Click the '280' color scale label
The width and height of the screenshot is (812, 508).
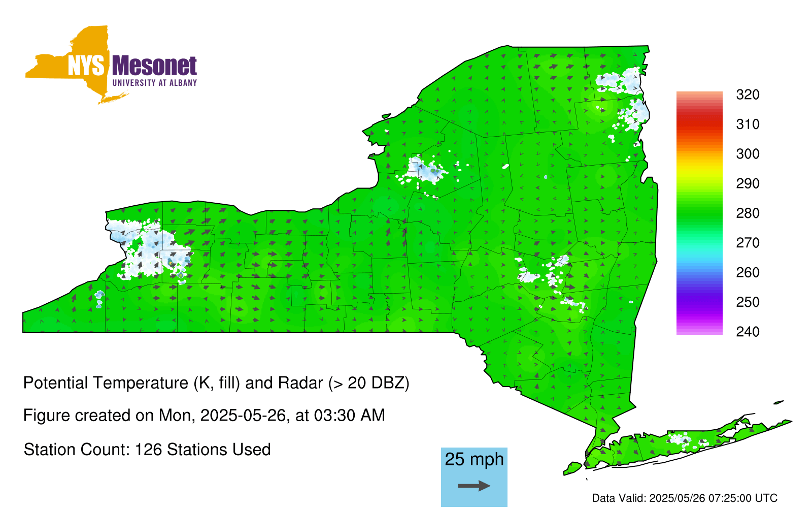pos(748,213)
